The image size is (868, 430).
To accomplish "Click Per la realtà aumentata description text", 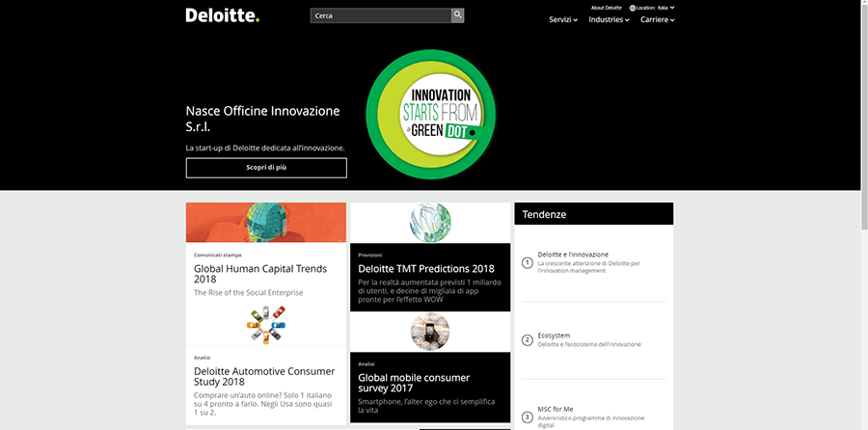I will (x=429, y=290).
